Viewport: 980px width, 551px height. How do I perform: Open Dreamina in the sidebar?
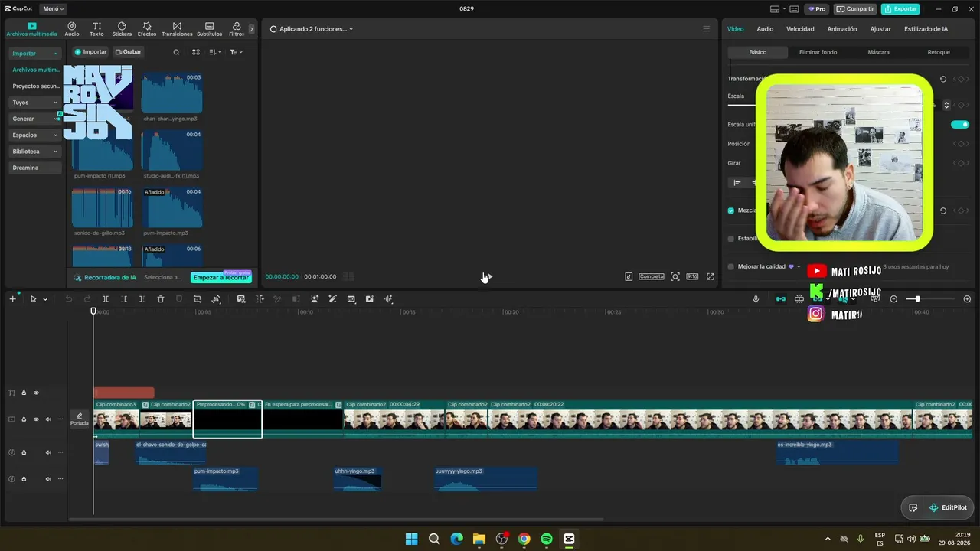(35, 168)
